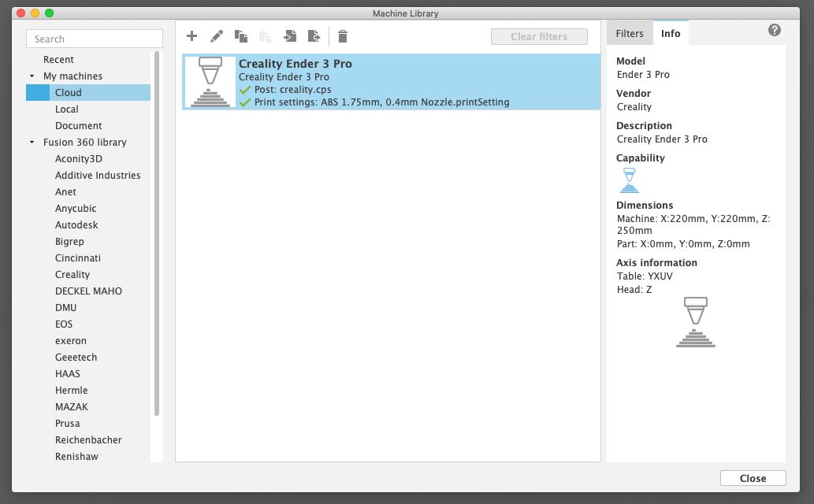Click the Machine dimensions text

point(693,224)
